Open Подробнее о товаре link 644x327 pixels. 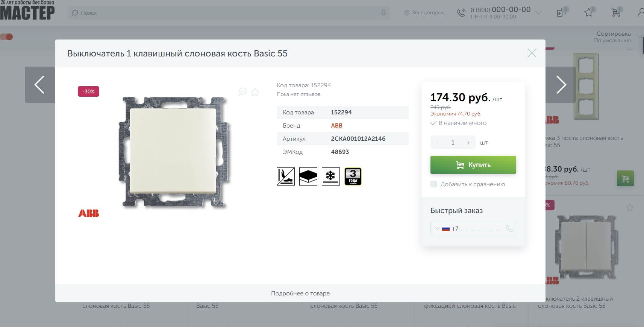pyautogui.click(x=300, y=293)
